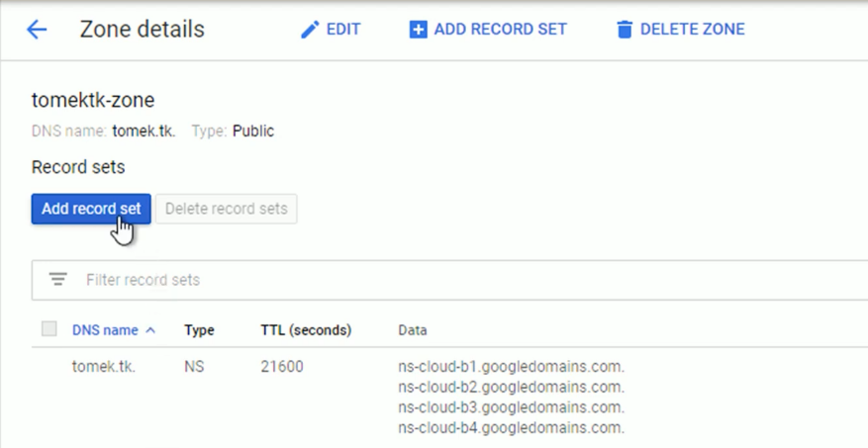This screenshot has width=868, height=448.
Task: Focus the Filter record sets field
Action: [x=396, y=280]
